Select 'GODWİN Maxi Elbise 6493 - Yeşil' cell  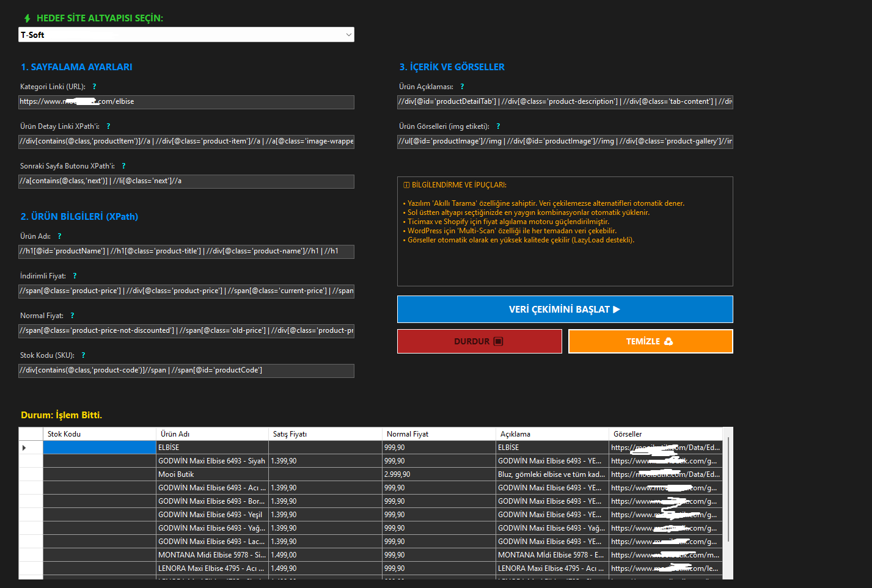[x=212, y=515]
